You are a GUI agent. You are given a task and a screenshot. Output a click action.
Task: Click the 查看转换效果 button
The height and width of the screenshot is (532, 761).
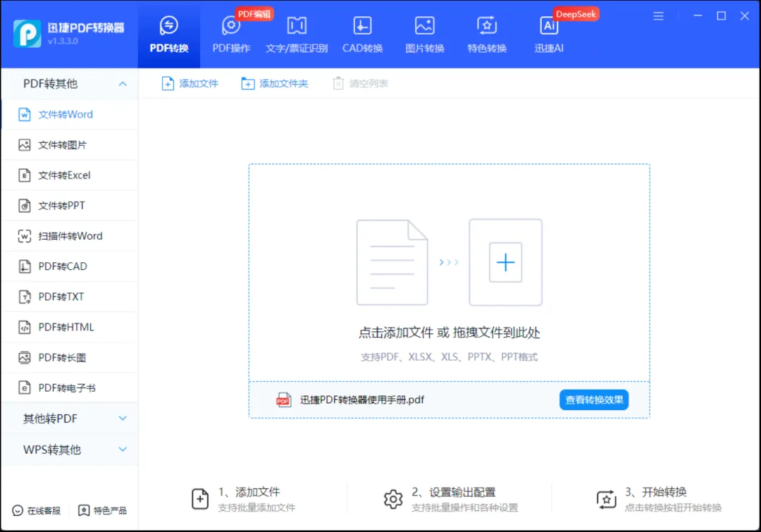click(x=594, y=400)
